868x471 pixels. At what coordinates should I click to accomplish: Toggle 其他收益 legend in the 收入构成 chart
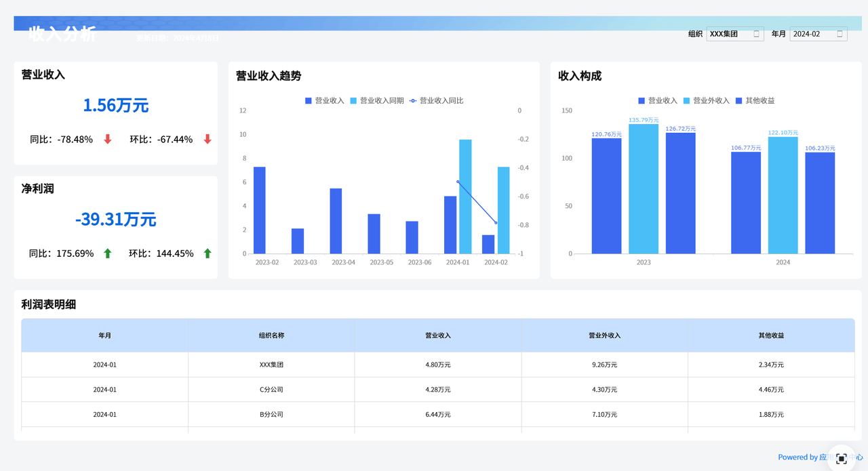coord(755,100)
